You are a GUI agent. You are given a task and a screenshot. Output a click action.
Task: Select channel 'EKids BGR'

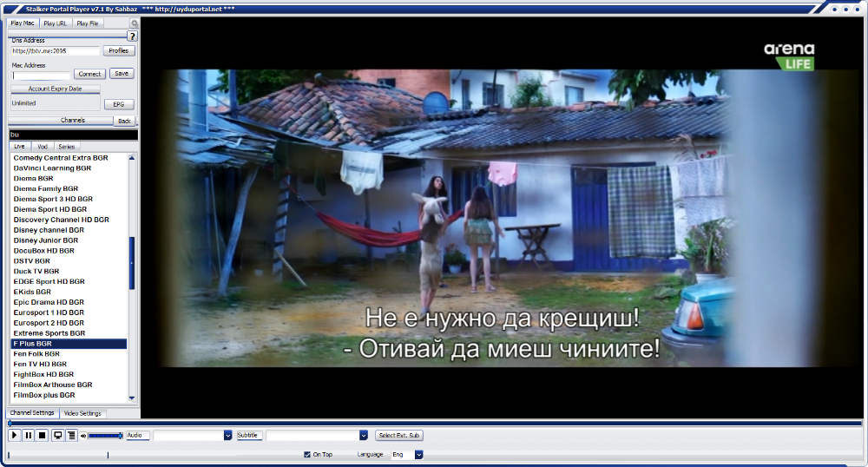[32, 293]
